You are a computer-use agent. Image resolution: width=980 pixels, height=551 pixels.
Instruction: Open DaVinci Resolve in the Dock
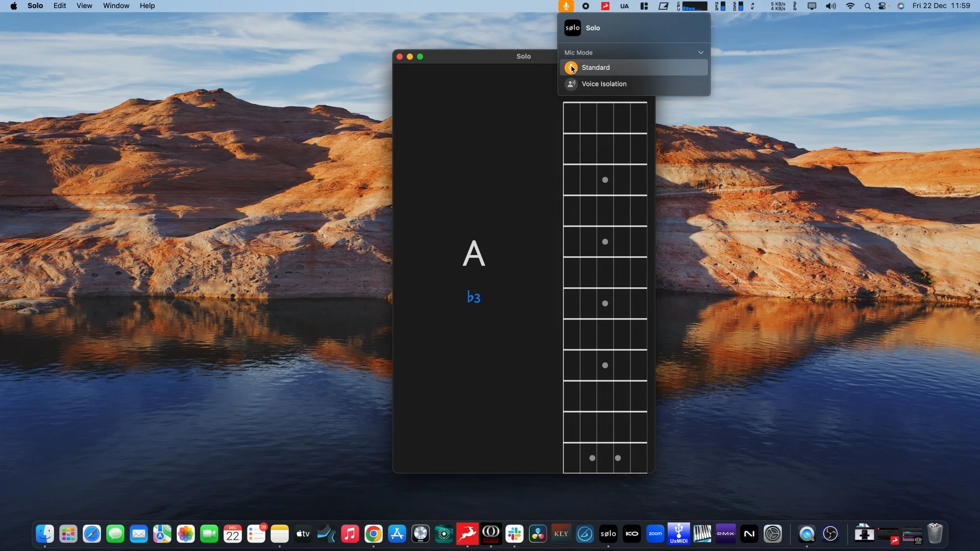click(x=537, y=534)
